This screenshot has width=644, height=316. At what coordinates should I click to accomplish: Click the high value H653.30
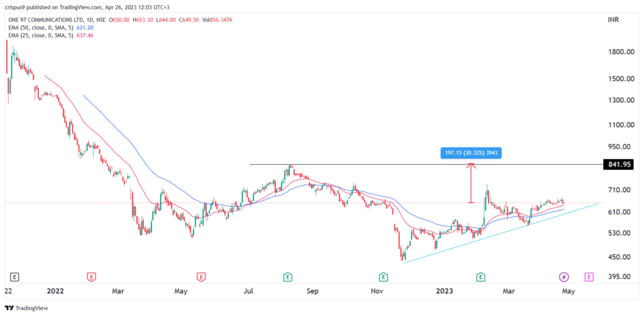click(x=142, y=19)
